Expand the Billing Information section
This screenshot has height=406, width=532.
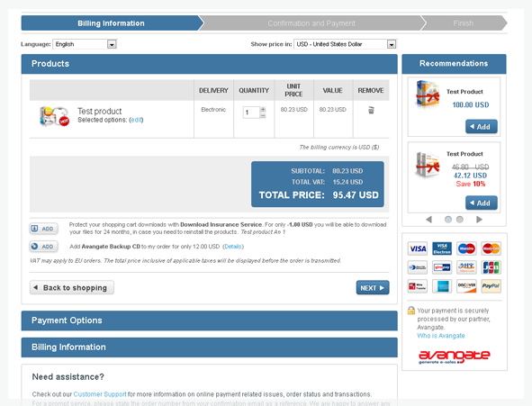tap(210, 347)
